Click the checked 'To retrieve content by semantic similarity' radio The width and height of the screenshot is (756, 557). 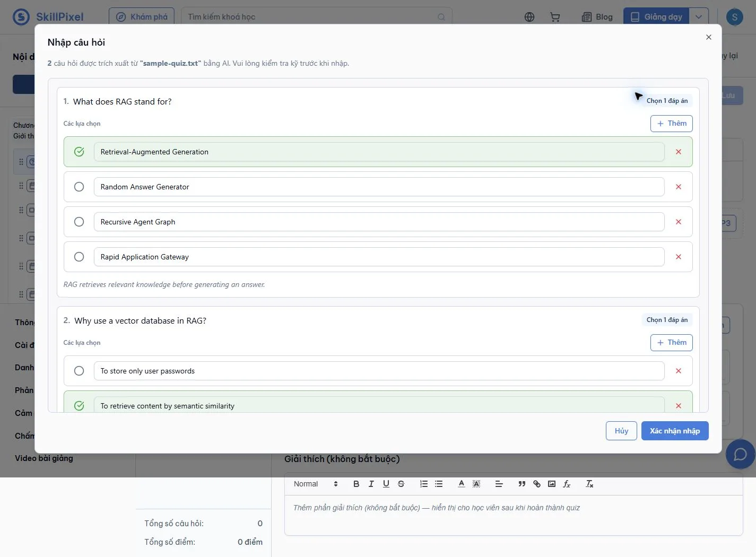[x=79, y=406]
